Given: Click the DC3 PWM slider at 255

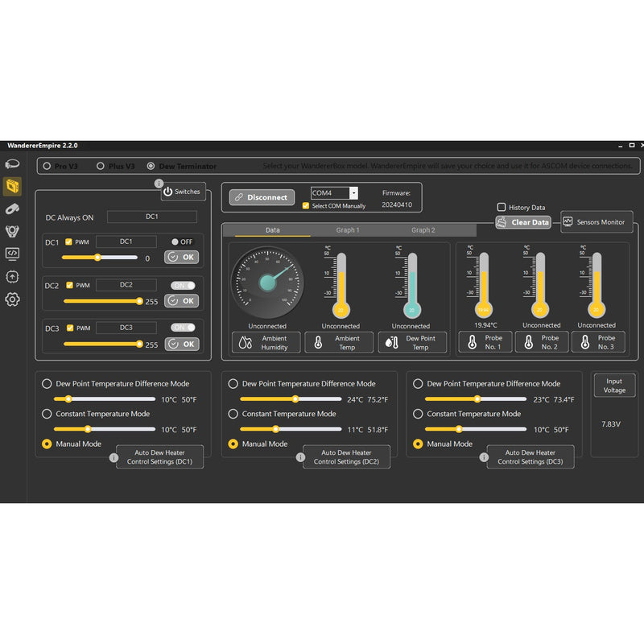Looking at the screenshot, I should 139,344.
